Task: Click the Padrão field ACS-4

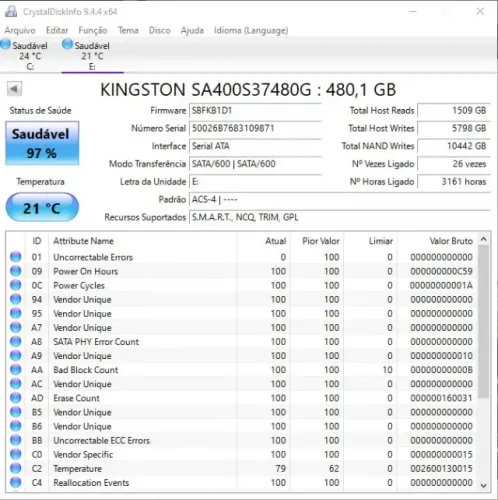Action: [x=340, y=199]
